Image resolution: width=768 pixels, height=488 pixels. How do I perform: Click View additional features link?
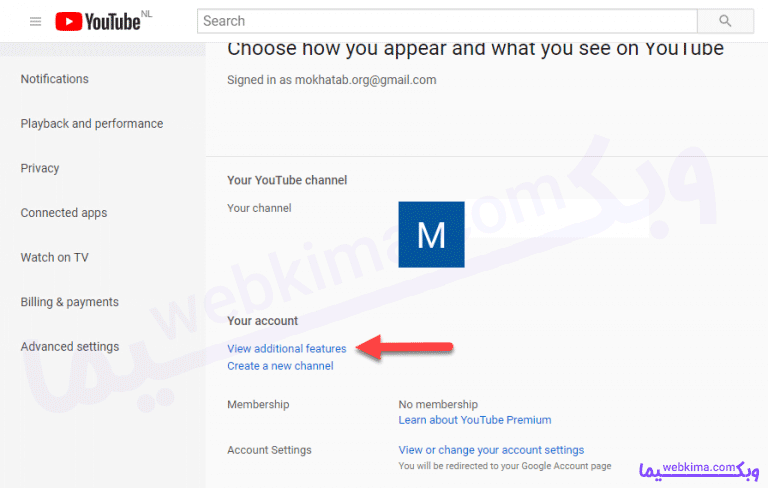[x=287, y=348]
